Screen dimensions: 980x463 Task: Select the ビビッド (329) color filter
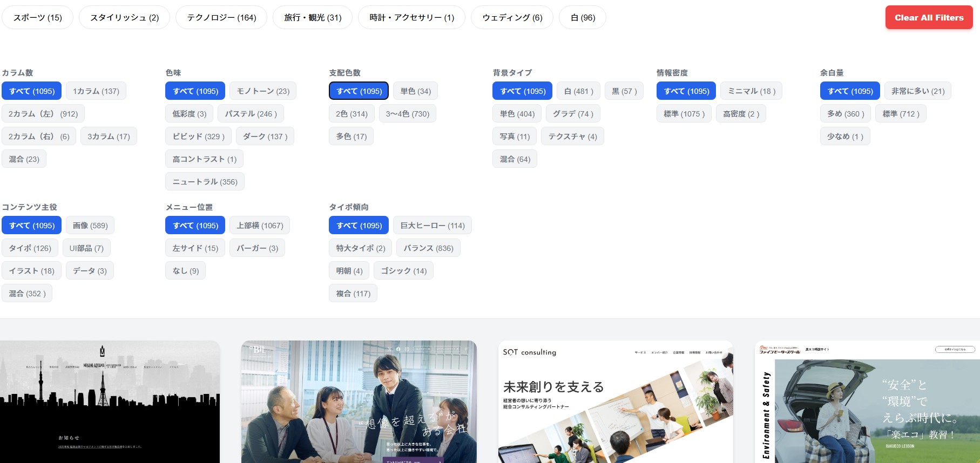click(x=198, y=137)
